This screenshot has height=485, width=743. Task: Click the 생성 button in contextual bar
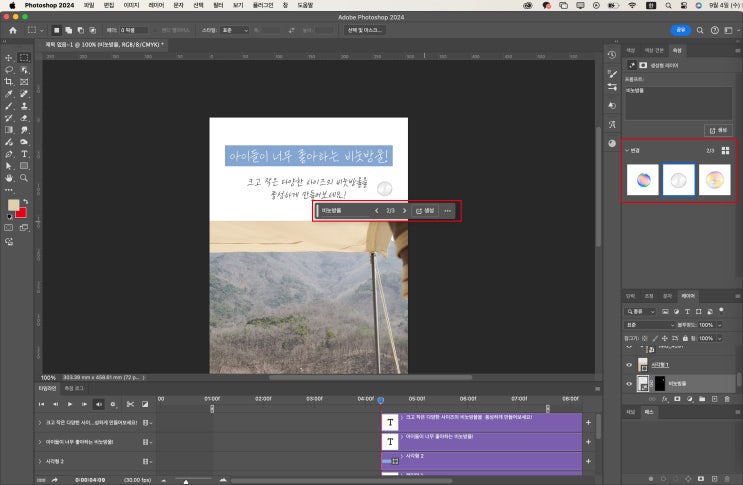(x=425, y=211)
